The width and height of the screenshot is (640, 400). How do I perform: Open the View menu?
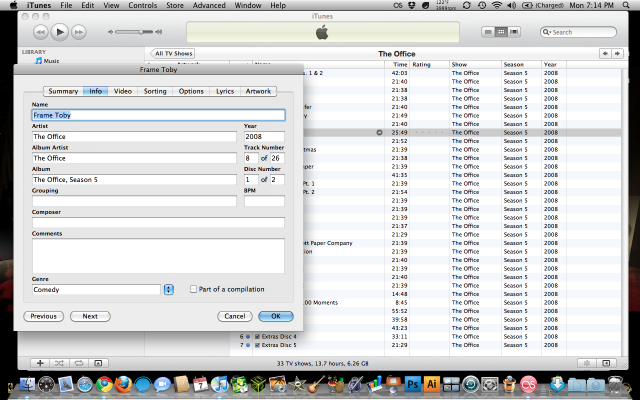click(111, 5)
